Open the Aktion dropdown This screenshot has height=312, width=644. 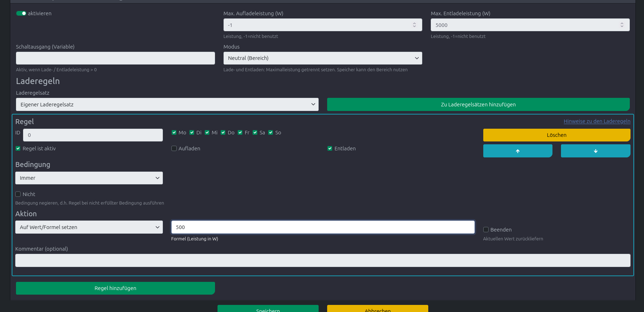click(x=89, y=227)
